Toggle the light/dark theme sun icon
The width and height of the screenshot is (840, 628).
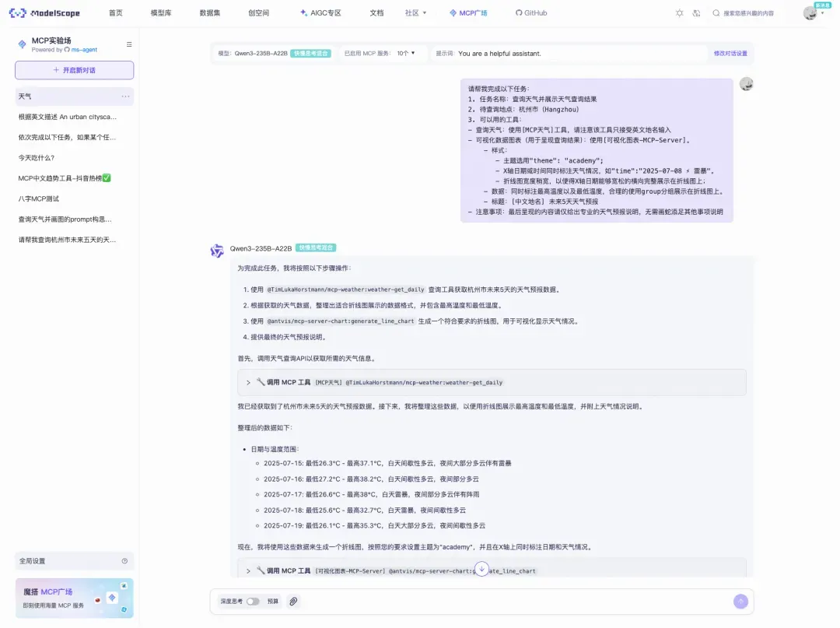click(679, 13)
